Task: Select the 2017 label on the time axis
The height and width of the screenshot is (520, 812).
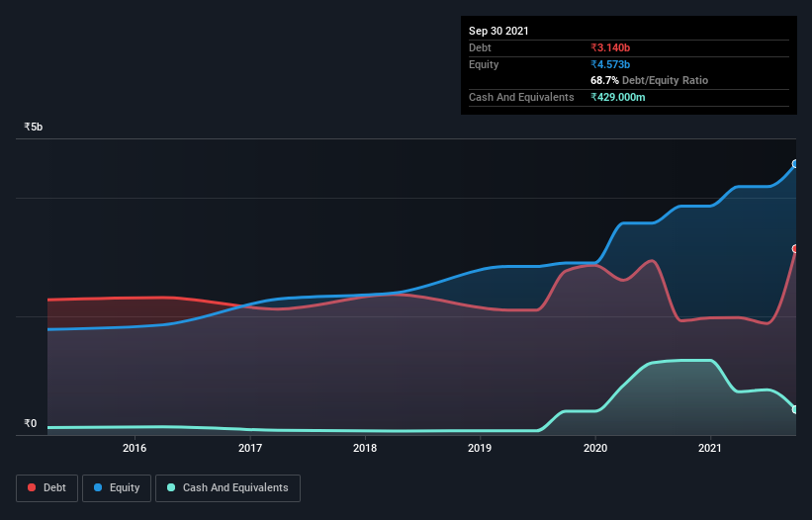Action: click(250, 448)
